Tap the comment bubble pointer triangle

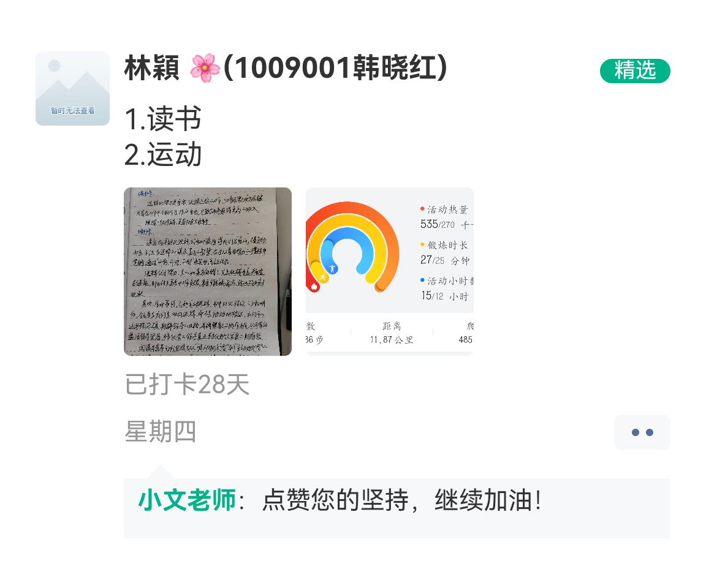point(160,472)
